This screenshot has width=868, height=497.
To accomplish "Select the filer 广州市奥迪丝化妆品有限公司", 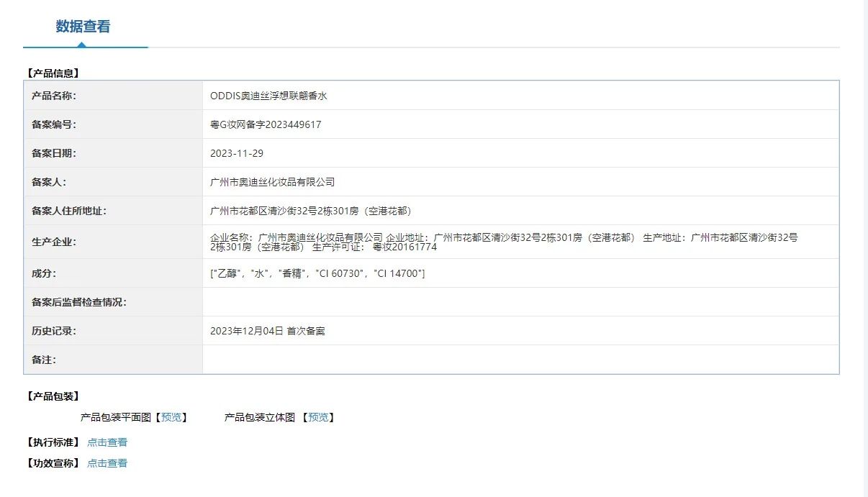I will (x=272, y=182).
